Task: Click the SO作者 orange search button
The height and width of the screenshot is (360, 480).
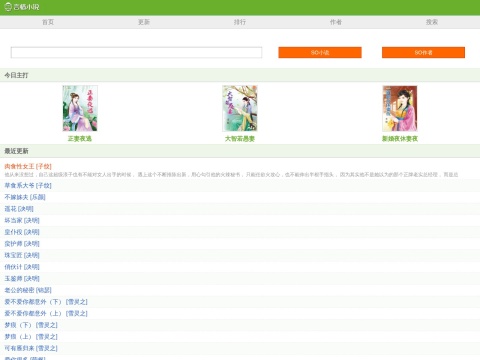Action: (x=423, y=52)
